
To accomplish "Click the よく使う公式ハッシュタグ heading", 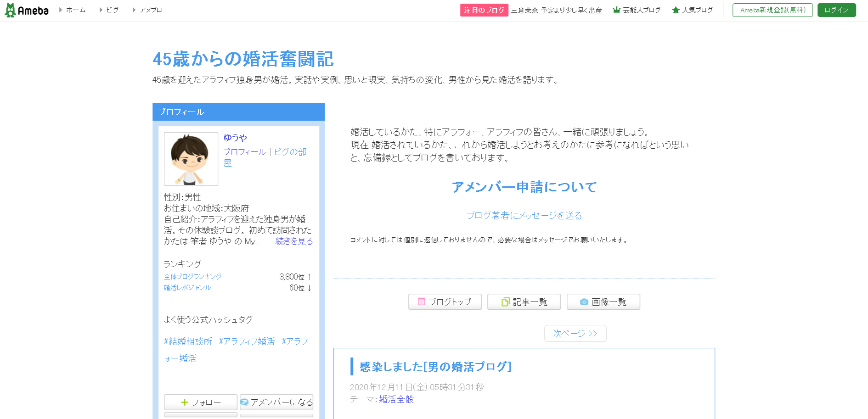I will (x=208, y=320).
